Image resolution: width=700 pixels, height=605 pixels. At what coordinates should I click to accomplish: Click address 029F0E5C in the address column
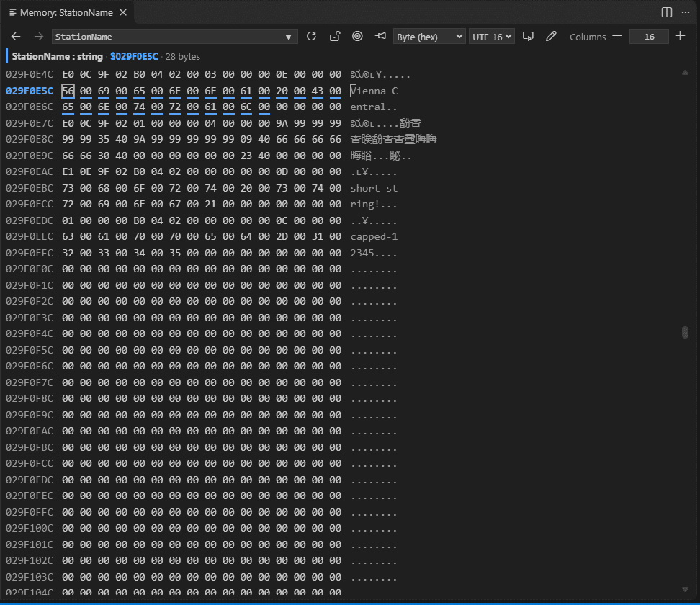pos(30,91)
